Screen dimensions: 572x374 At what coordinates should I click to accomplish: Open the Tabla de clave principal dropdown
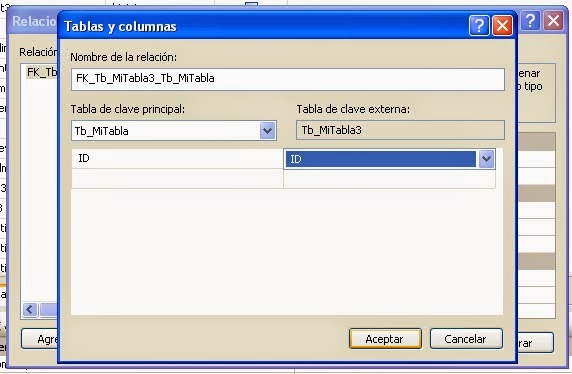coord(267,130)
